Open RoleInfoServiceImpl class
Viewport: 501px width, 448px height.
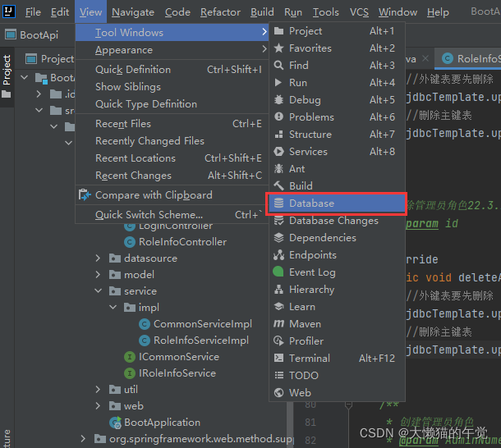pyautogui.click(x=201, y=340)
